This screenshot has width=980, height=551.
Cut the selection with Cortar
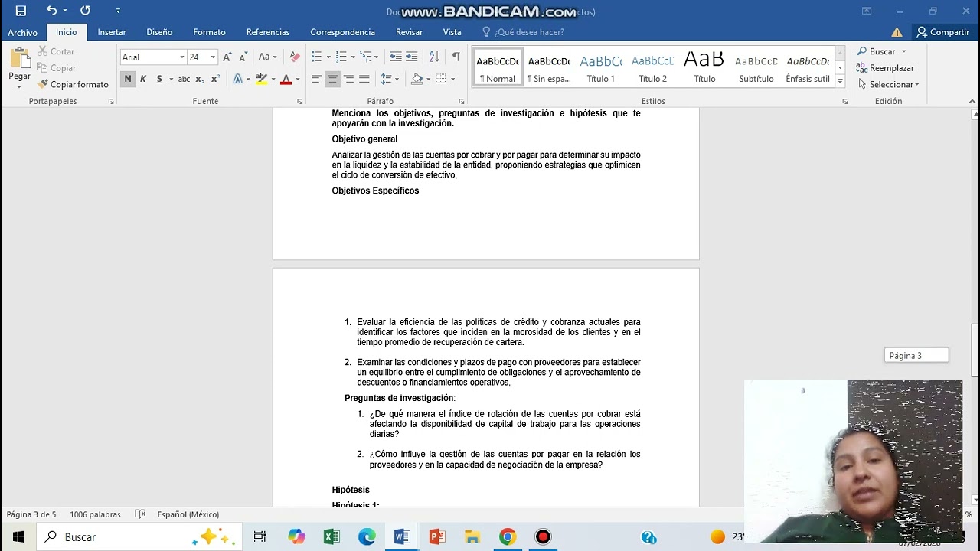tap(56, 51)
